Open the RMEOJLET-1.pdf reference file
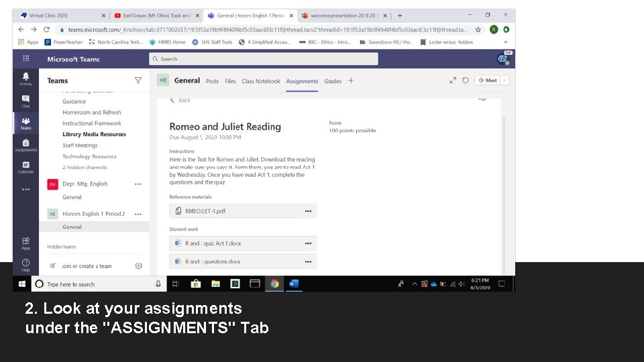 (x=243, y=211)
